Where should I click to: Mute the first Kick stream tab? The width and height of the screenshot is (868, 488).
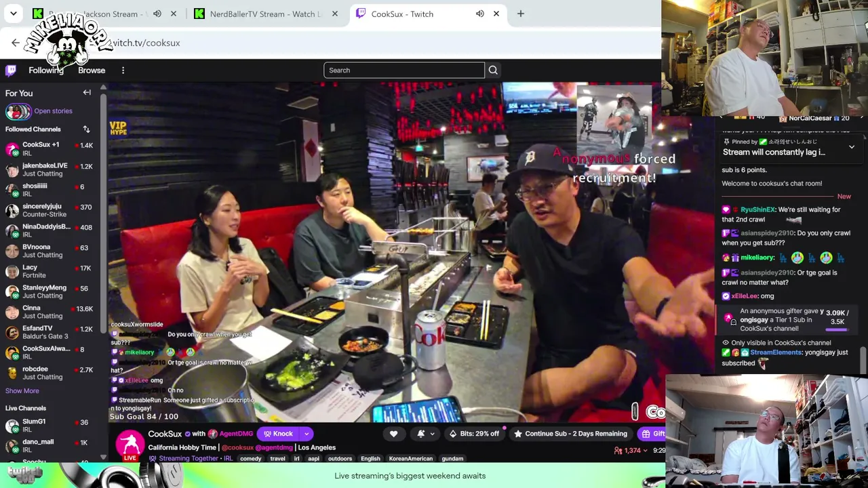click(x=157, y=14)
